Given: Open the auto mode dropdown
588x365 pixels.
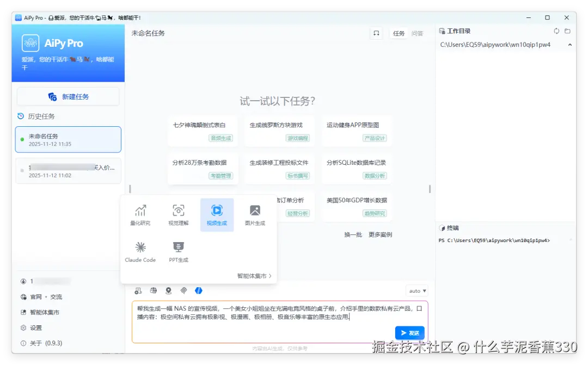Looking at the screenshot, I should coord(417,291).
